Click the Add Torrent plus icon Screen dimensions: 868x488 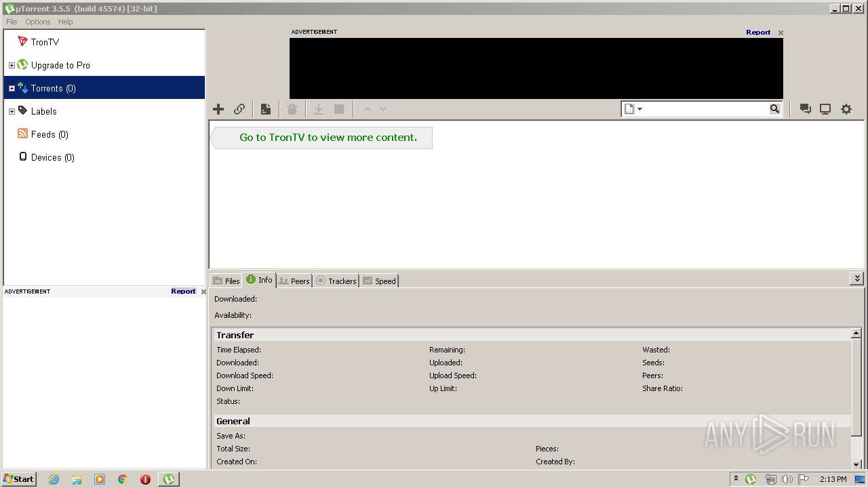[218, 109]
